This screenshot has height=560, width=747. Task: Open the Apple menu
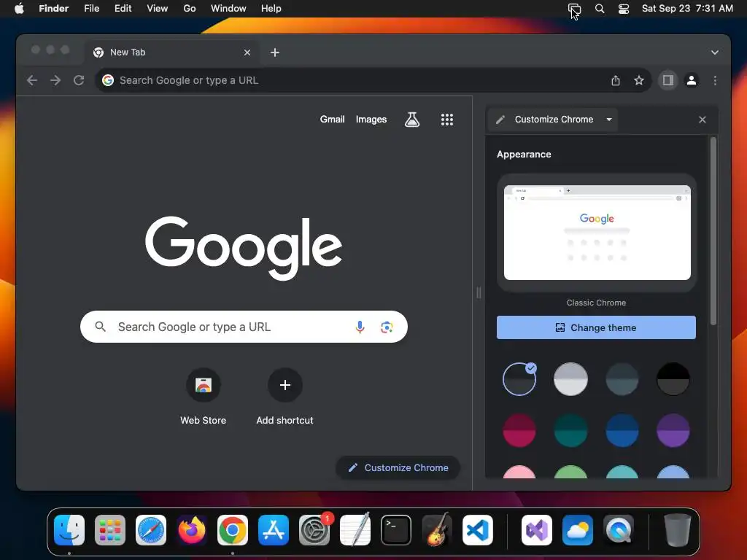[x=19, y=9]
